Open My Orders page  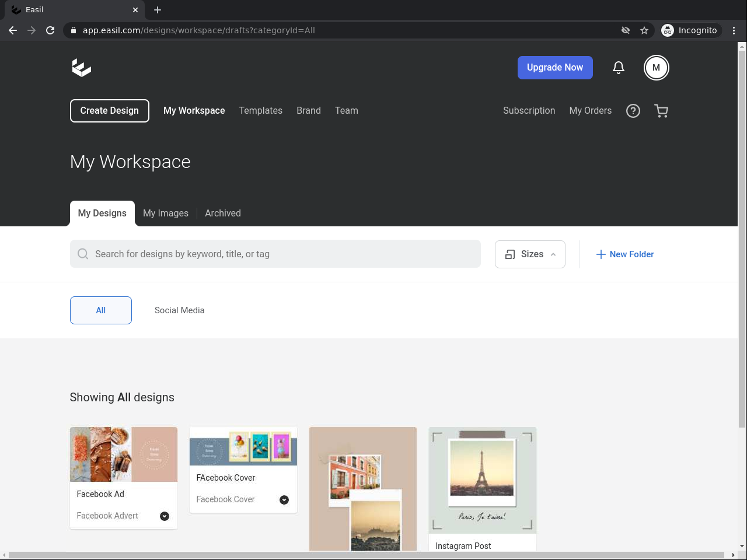[x=591, y=111]
